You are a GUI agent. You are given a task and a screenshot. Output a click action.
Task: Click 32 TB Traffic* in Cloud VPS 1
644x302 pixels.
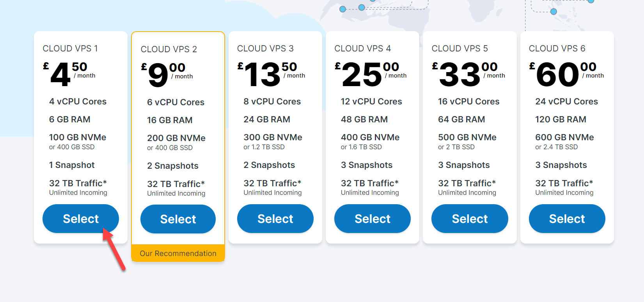tap(78, 183)
